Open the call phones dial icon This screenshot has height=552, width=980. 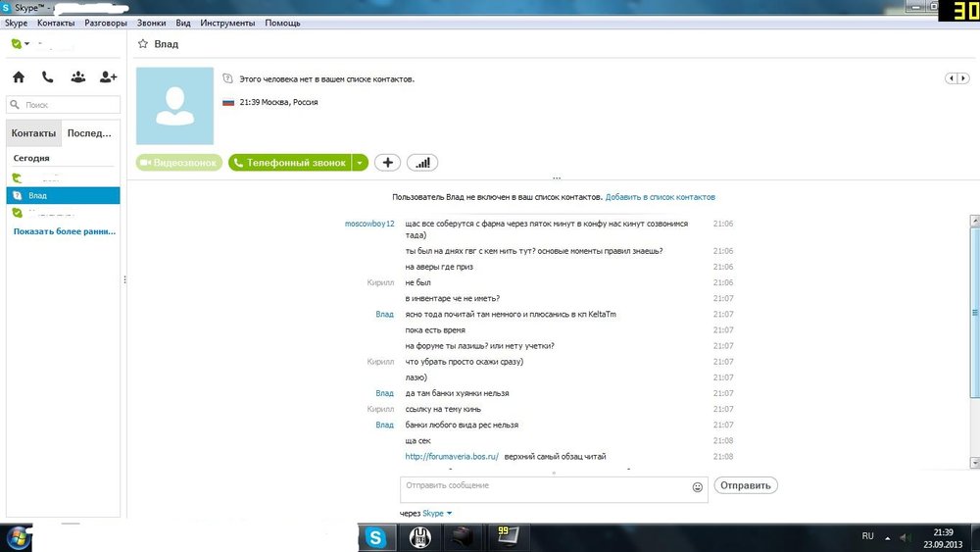(47, 76)
